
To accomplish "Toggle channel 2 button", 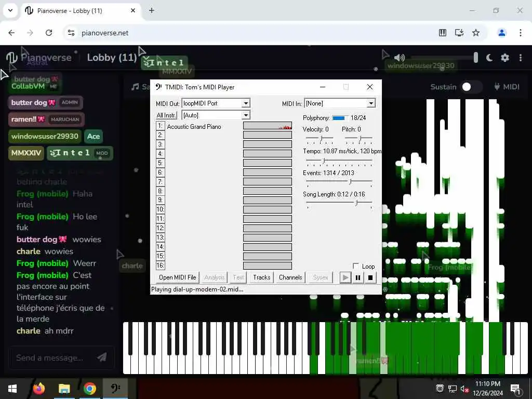I will (x=160, y=136).
